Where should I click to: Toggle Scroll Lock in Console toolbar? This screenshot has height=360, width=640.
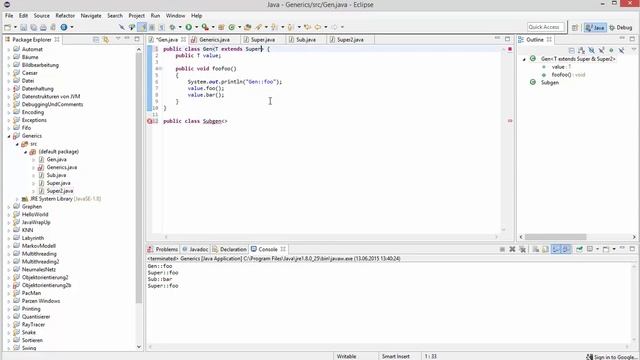(x=545, y=249)
